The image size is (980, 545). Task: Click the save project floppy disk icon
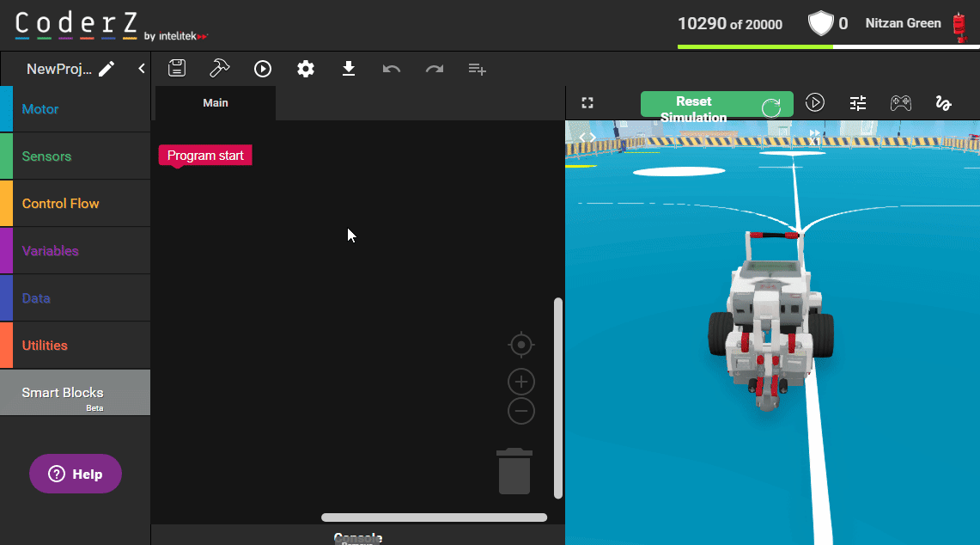(177, 69)
